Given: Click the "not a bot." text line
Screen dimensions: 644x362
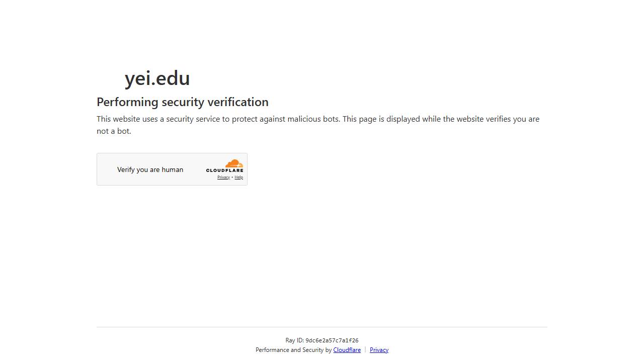Looking at the screenshot, I should point(114,131).
